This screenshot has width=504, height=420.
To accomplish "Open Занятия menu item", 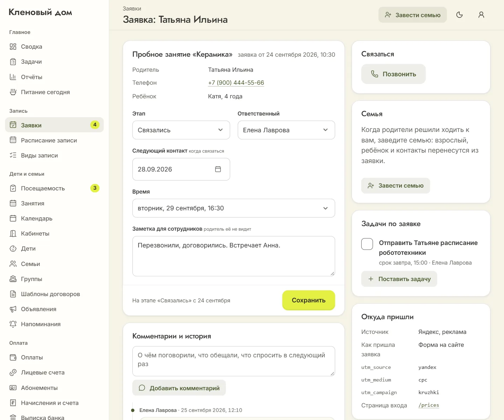I will pyautogui.click(x=54, y=203).
